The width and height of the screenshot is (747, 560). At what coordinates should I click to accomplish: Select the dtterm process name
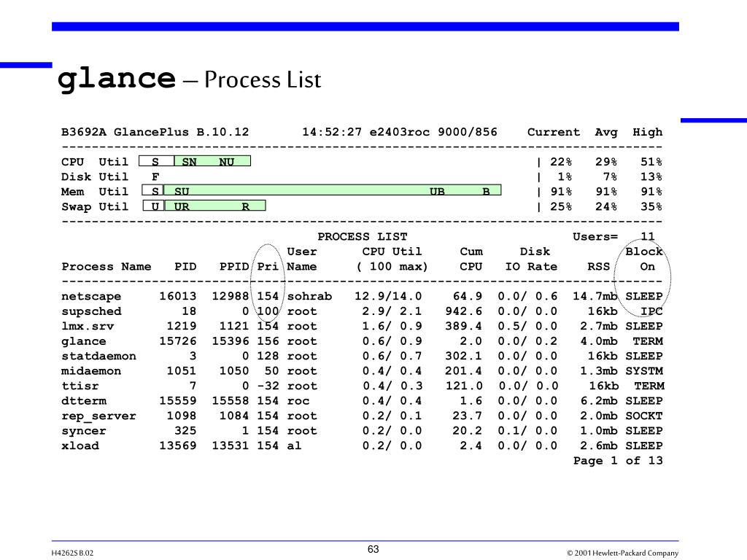pyautogui.click(x=84, y=401)
